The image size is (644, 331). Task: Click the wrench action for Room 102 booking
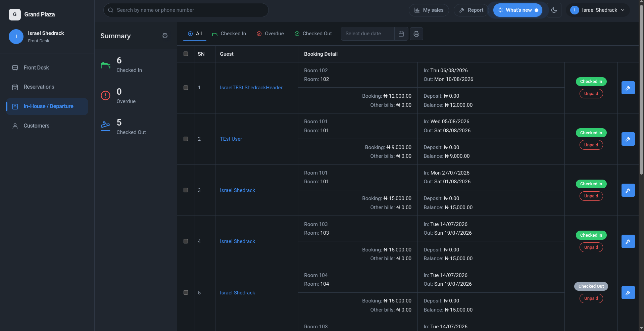coord(628,88)
